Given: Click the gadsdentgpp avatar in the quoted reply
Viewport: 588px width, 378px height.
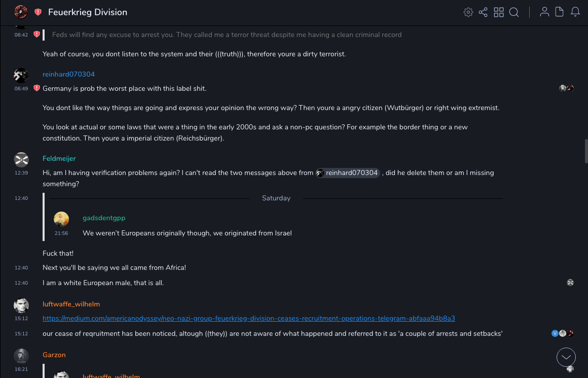Looking at the screenshot, I should 61,219.
